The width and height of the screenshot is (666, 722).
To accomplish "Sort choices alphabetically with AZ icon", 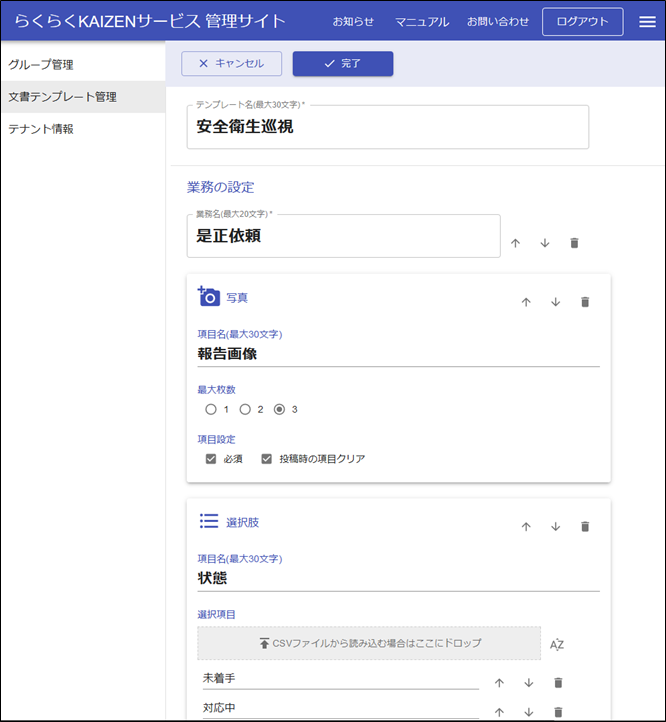I will (x=557, y=644).
